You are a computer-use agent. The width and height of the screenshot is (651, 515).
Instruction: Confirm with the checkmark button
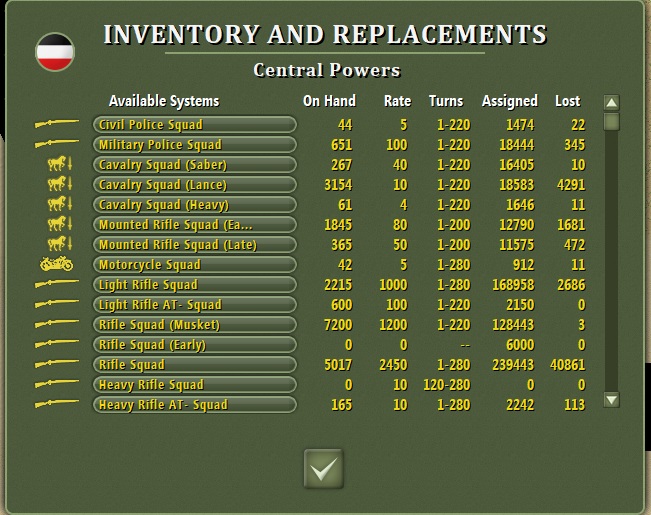[x=323, y=469]
